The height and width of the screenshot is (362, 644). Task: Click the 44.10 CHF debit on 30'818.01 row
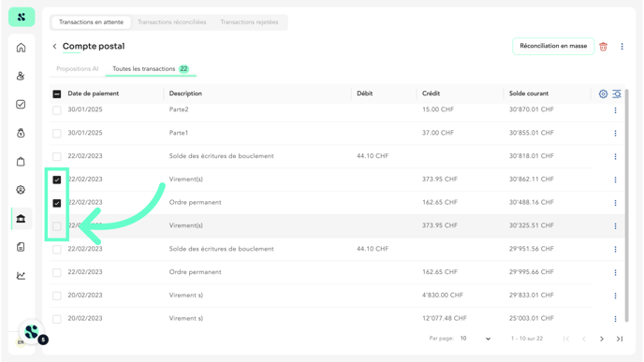tap(373, 156)
